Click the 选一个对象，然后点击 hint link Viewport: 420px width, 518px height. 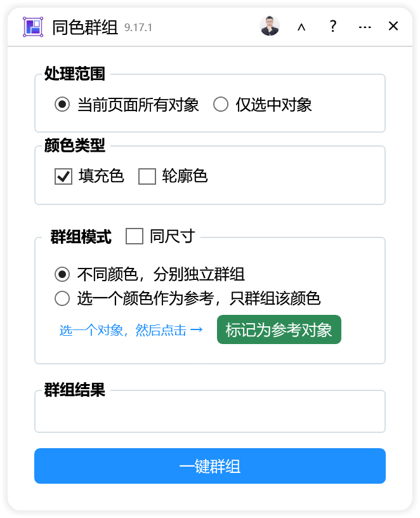tap(131, 330)
